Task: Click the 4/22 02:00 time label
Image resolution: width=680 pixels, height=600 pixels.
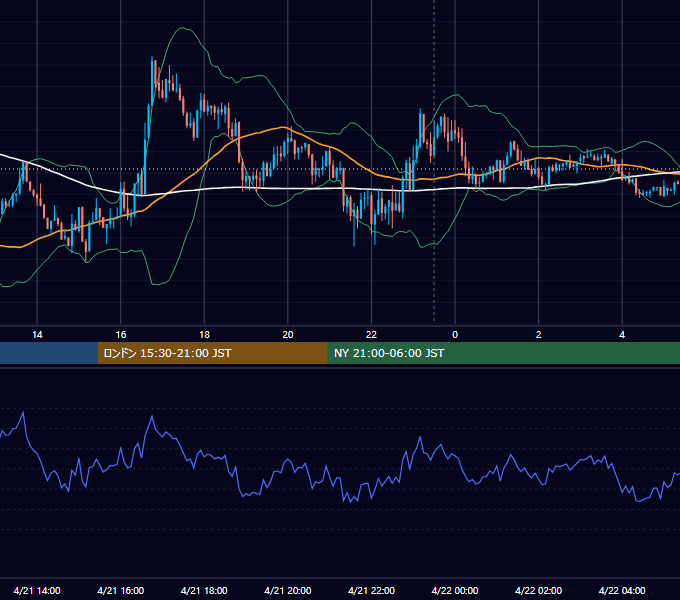Action: pos(538,590)
